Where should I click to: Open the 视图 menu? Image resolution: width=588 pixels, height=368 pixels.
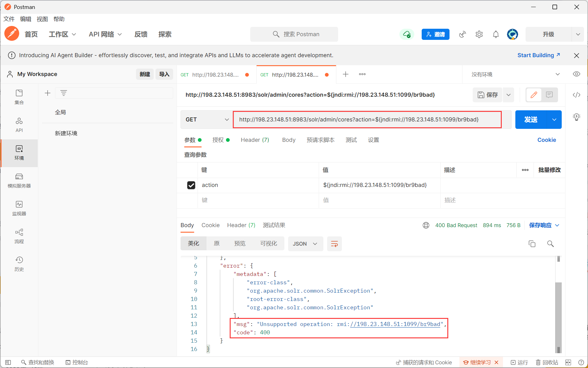click(42, 19)
